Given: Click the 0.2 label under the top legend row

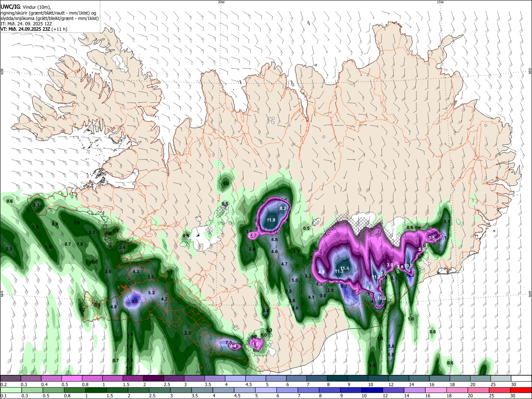Looking at the screenshot, I should [x=3, y=384].
